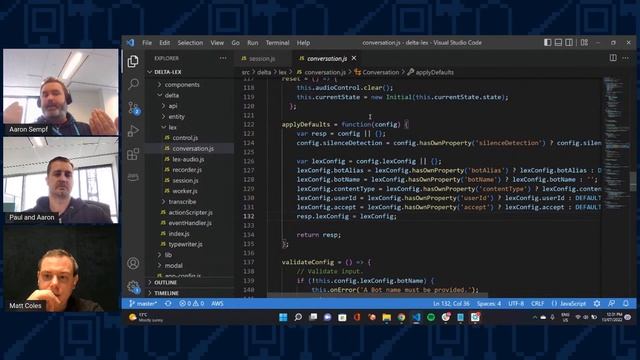Expand the OUTLINE section
This screenshot has height=360, width=640.
[165, 282]
